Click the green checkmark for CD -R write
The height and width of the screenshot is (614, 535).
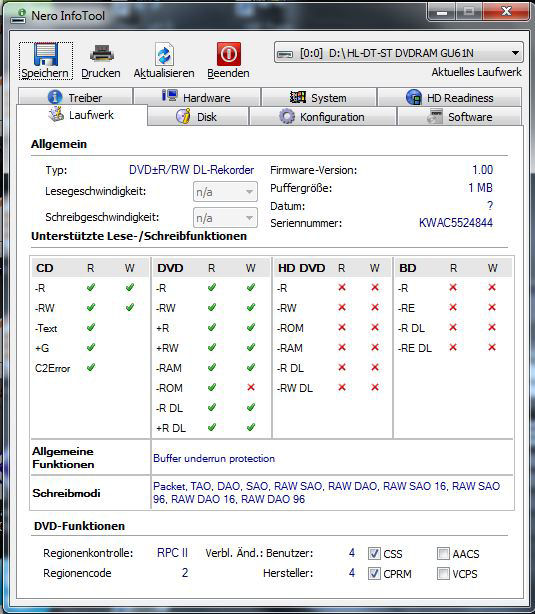pos(130,288)
